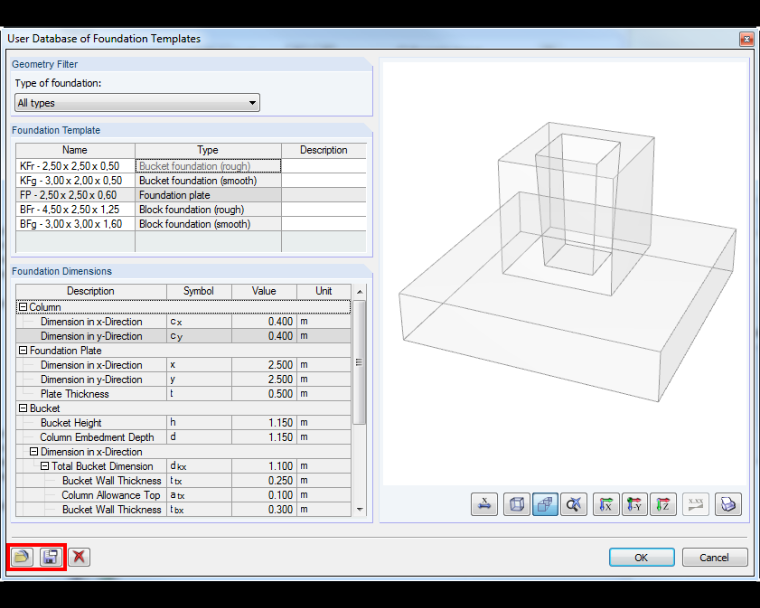Open the Type of foundation dropdown
The width and height of the screenshot is (760, 608).
[137, 103]
